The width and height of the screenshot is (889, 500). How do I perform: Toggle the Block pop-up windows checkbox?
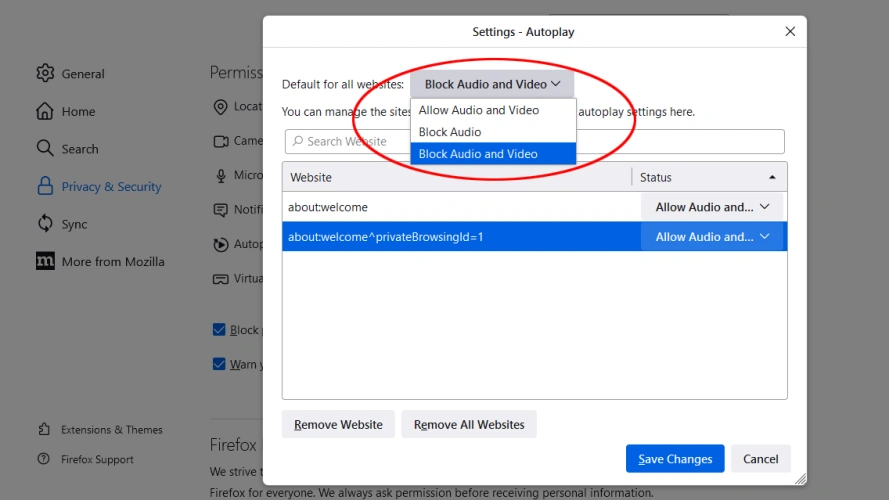coord(219,330)
